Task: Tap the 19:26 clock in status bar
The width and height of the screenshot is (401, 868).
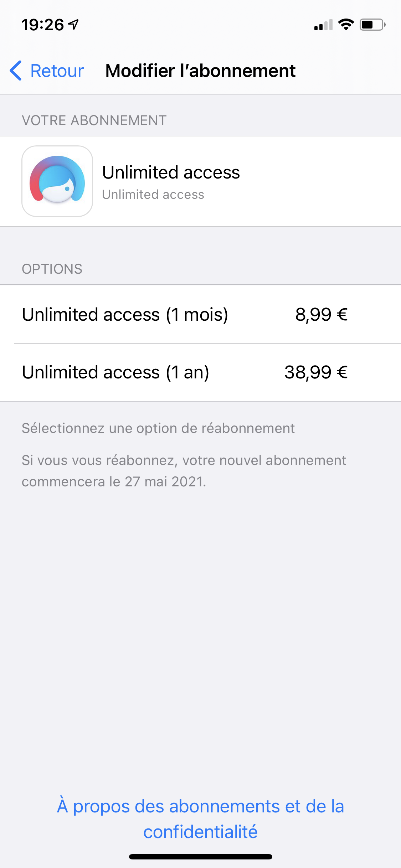Action: pos(42,25)
